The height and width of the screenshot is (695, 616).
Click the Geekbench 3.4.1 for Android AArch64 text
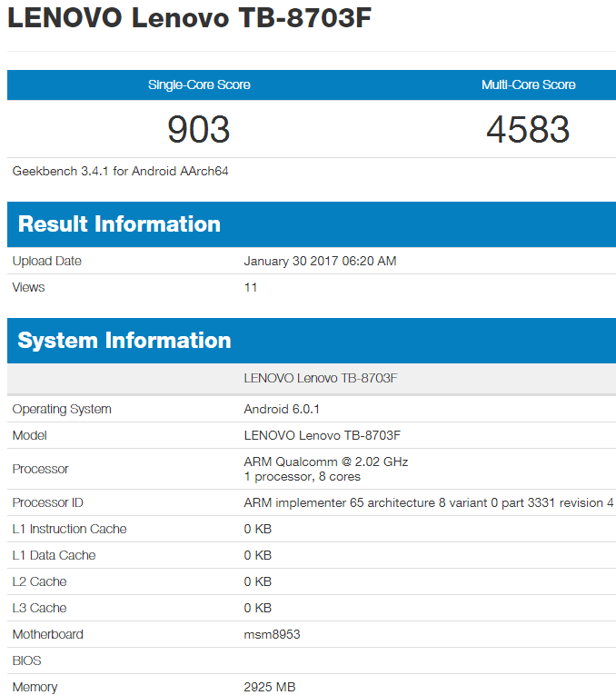(x=120, y=171)
